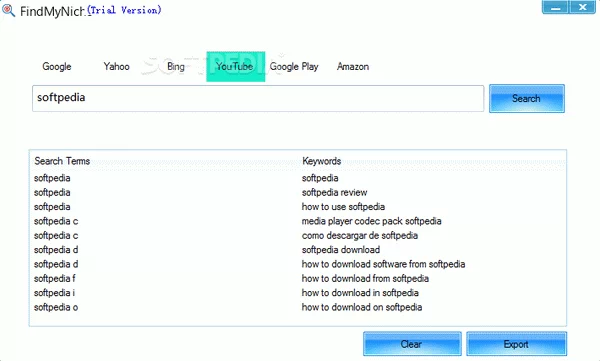600x361 pixels.
Task: Switch to the Google Play tab
Action: (x=294, y=67)
